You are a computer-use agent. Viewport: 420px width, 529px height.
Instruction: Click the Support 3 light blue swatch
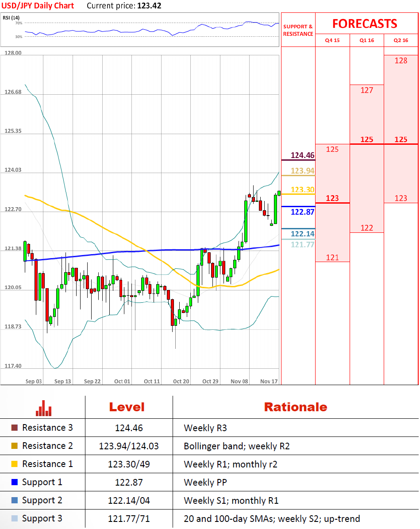coord(15,518)
